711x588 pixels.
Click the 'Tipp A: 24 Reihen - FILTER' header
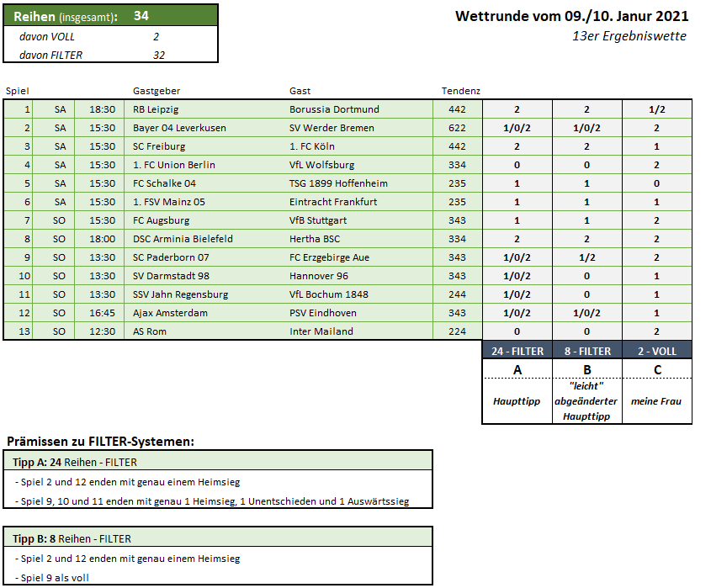pos(75,463)
